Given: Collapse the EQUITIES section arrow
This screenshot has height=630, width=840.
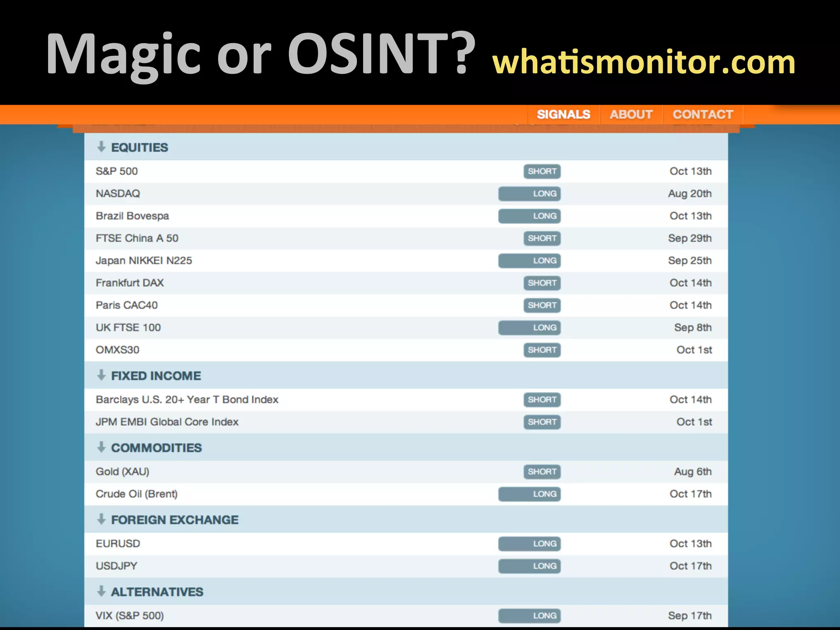Looking at the screenshot, I should point(101,147).
